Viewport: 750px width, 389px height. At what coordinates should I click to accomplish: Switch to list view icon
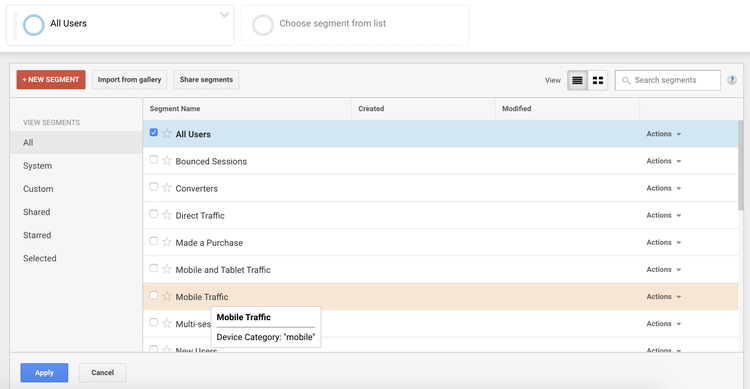point(577,80)
